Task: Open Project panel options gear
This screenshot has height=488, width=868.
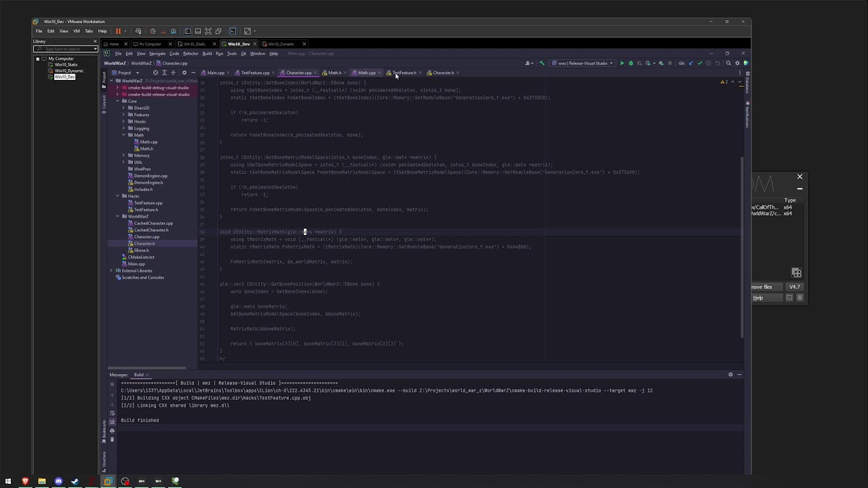Action: 184,73
